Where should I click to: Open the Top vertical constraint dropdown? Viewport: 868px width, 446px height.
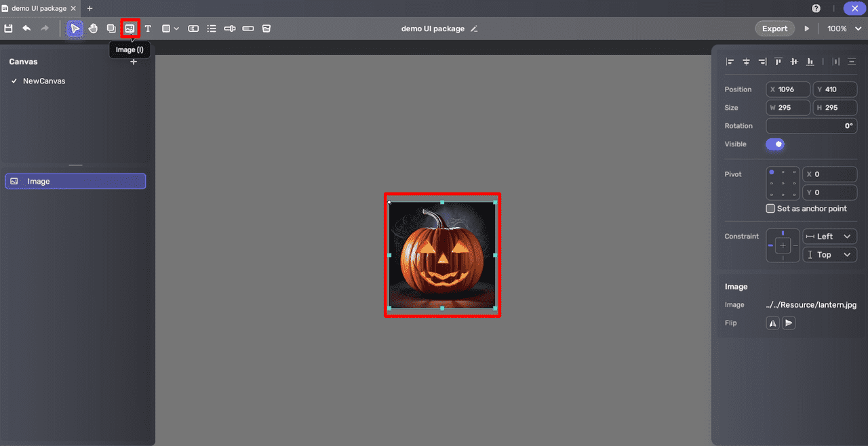pyautogui.click(x=829, y=255)
